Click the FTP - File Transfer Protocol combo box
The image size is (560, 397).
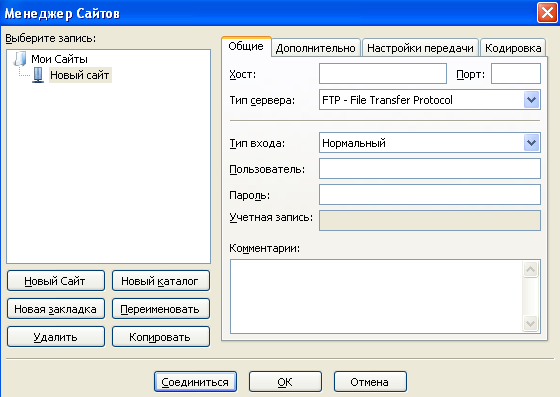click(x=430, y=100)
